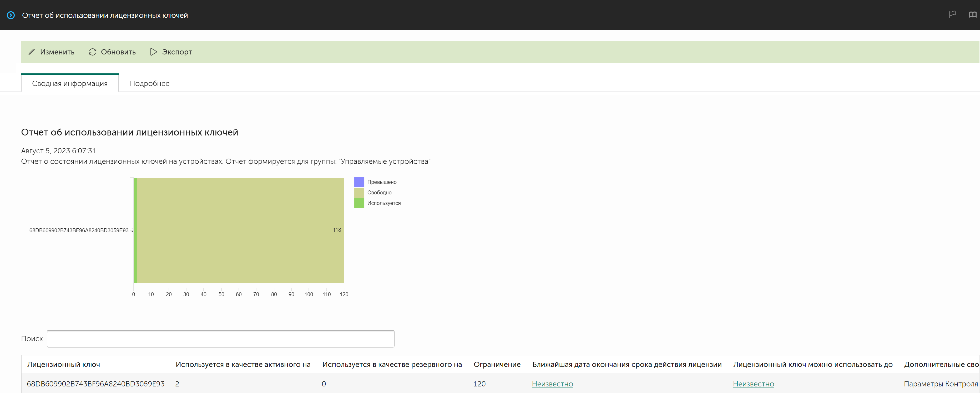Click the Изменить button label
Image resolution: width=980 pixels, height=393 pixels.
click(57, 52)
